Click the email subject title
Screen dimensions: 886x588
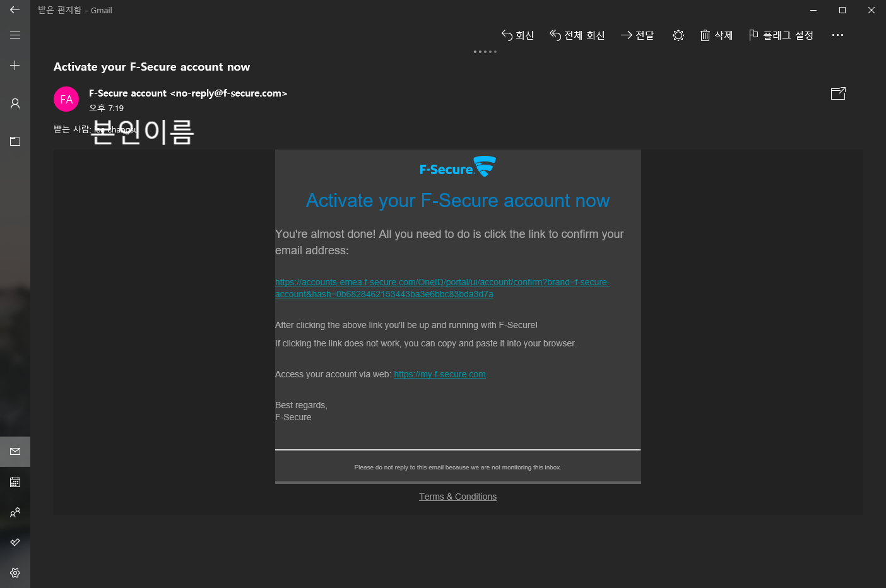tap(151, 67)
